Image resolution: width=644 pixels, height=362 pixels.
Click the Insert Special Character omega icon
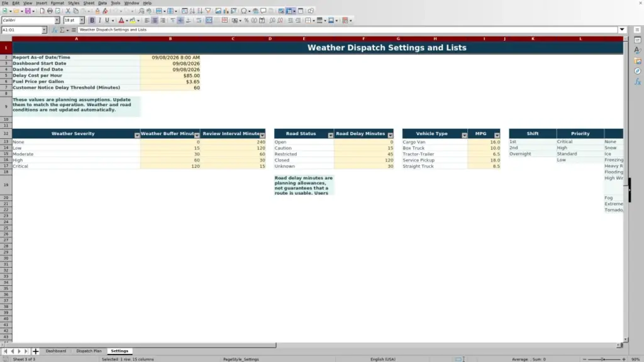(x=243, y=11)
